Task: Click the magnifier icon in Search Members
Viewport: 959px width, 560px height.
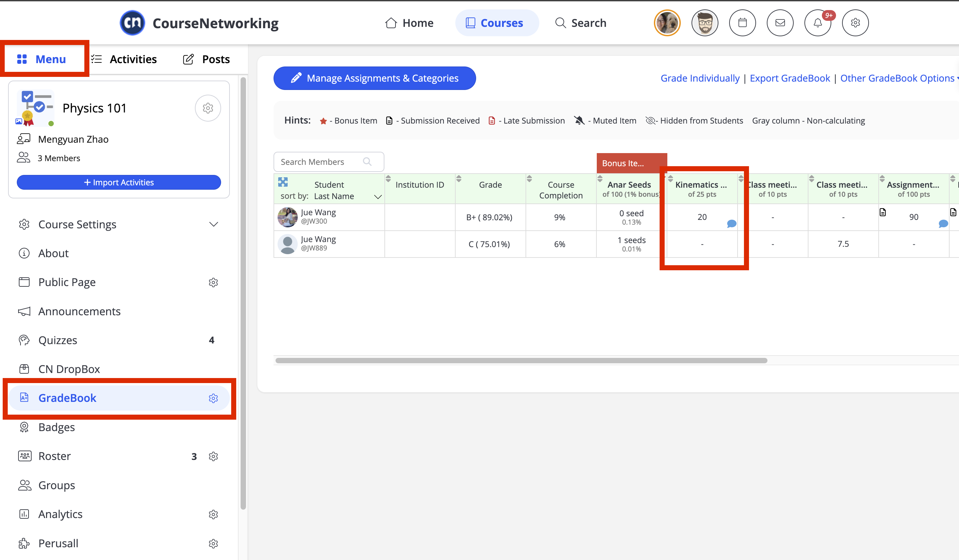Action: [367, 161]
